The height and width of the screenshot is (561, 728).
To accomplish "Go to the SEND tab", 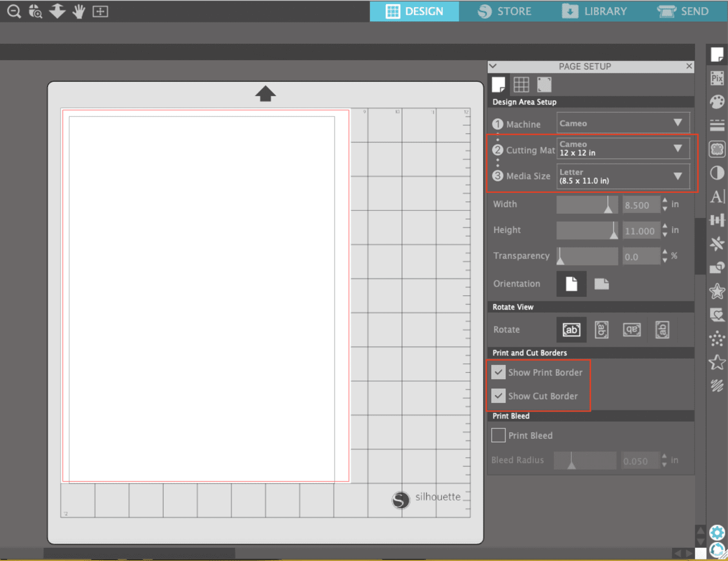I will 684,11.
